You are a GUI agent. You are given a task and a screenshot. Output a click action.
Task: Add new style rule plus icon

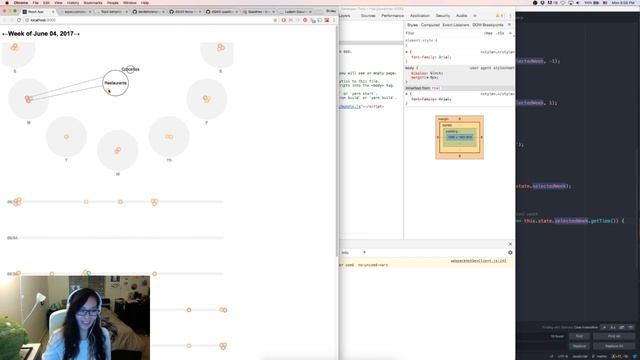510,33
